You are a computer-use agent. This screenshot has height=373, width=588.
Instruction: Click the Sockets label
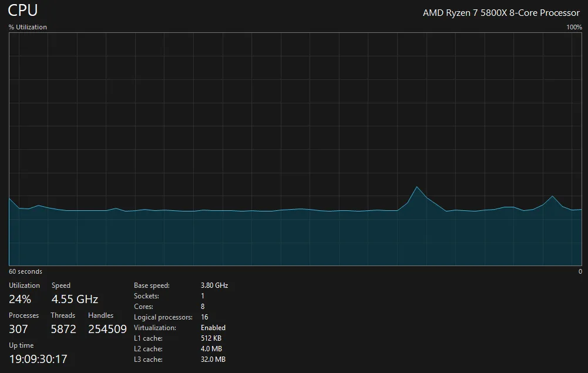[146, 296]
